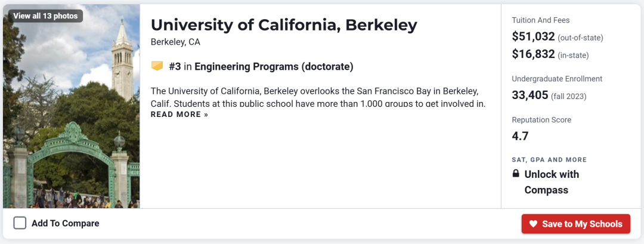Click the Unlock with Compass link
Viewport: 644px width, 244px height.
click(x=551, y=182)
